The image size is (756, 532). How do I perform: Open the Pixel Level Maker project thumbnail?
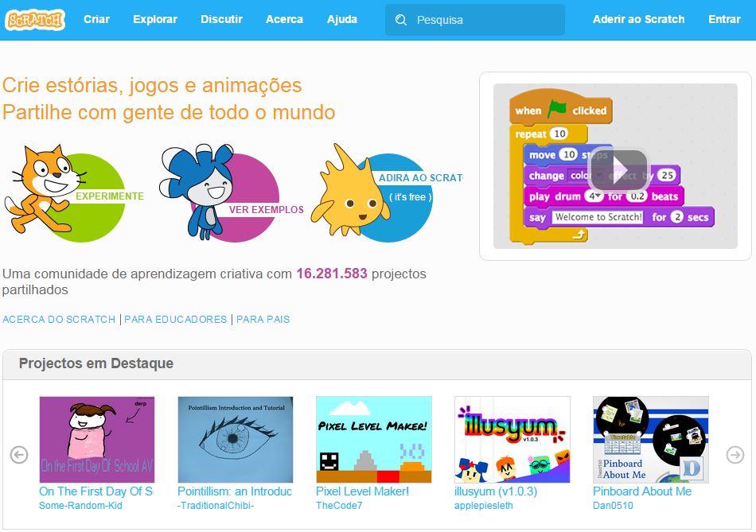(x=374, y=438)
